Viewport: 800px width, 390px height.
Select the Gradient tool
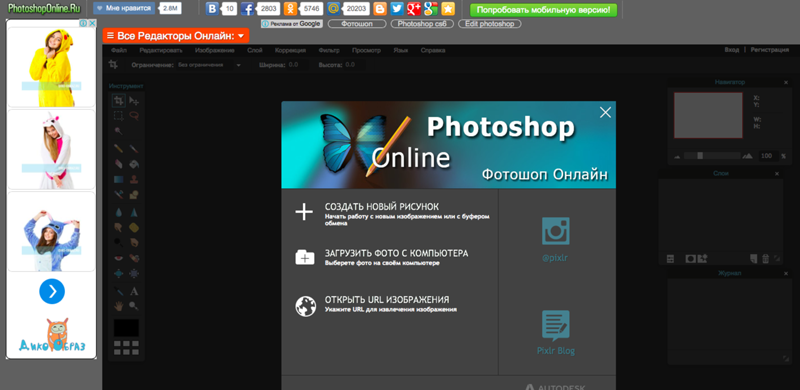(118, 180)
